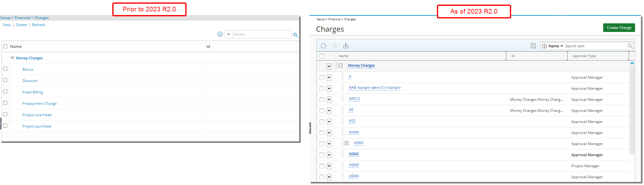Check the box for the Discount charge
644x185 pixels.
point(5,80)
